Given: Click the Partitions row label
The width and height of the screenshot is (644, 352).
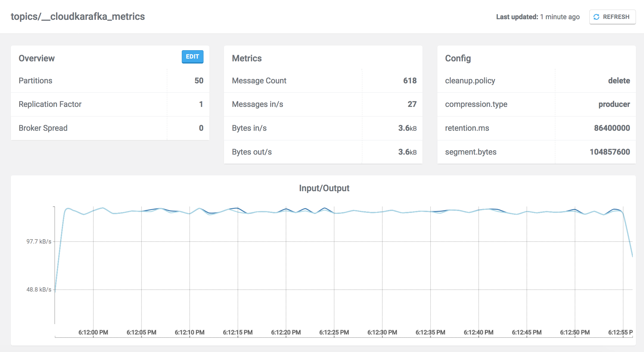Looking at the screenshot, I should [35, 81].
